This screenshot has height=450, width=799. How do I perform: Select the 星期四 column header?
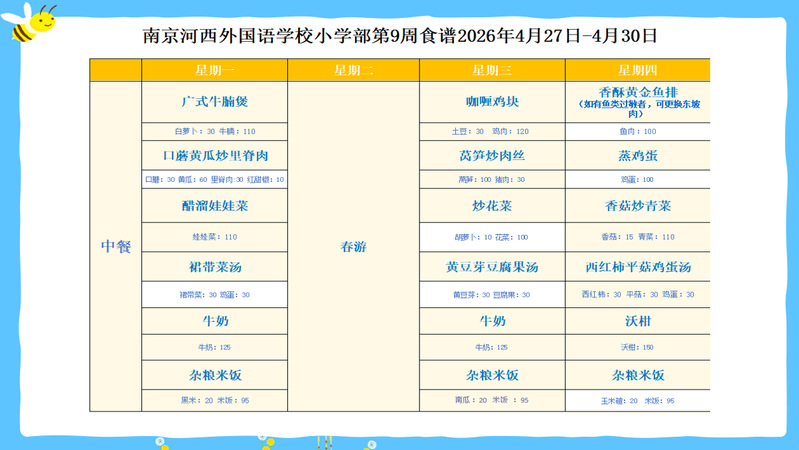click(637, 70)
